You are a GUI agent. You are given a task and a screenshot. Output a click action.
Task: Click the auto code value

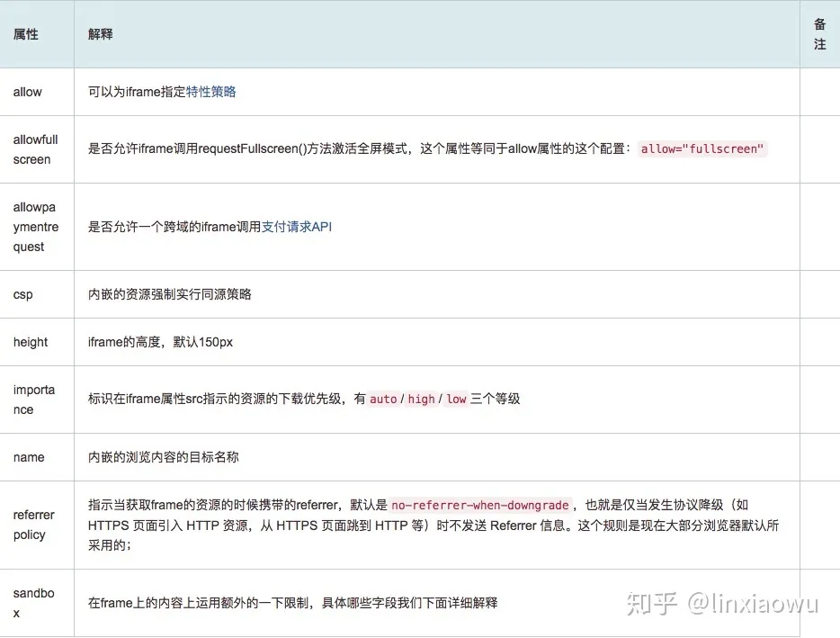(x=383, y=399)
